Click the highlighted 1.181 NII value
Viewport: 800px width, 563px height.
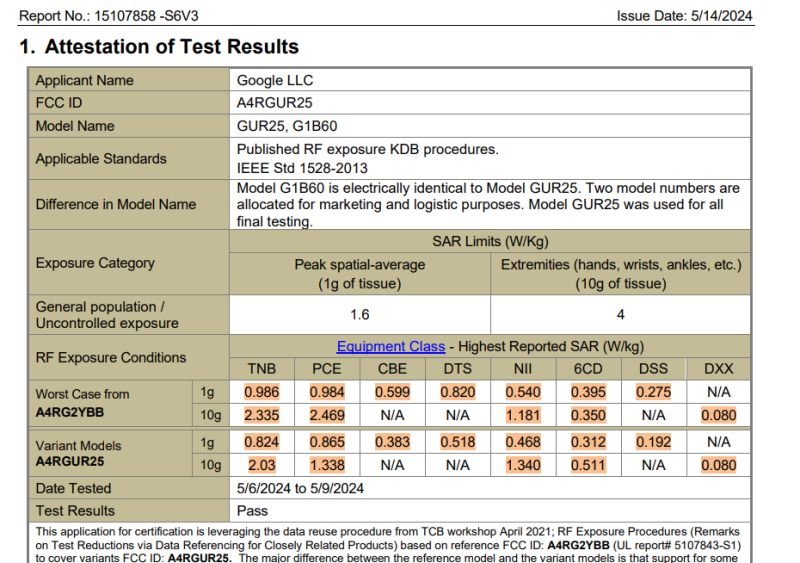click(x=523, y=415)
